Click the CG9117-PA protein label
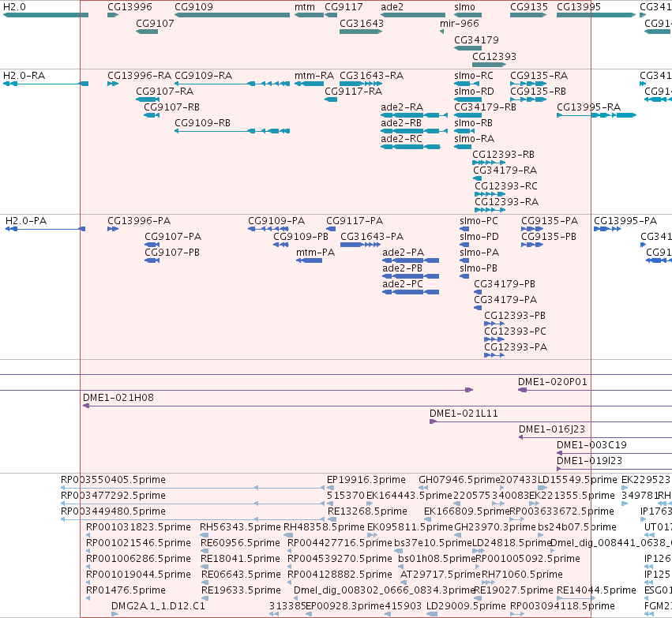The width and height of the screenshot is (672, 618). (355, 221)
